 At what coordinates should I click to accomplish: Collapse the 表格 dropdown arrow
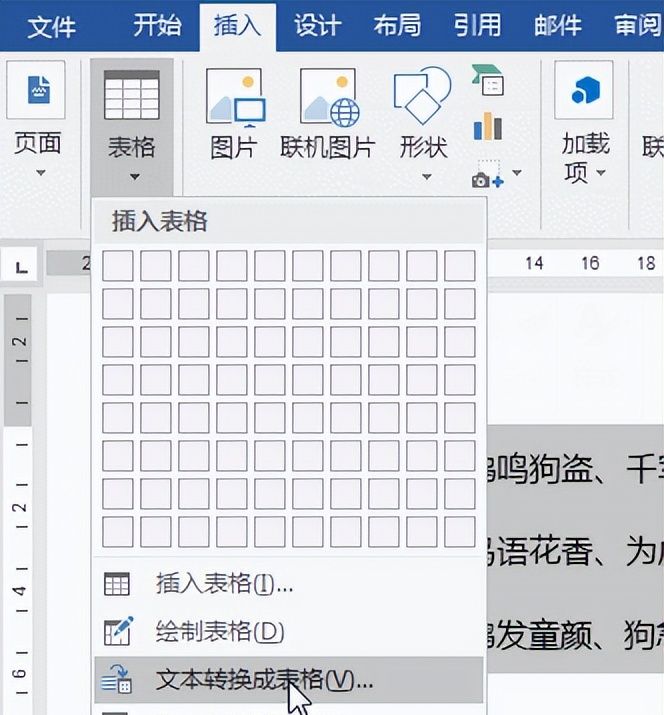(x=135, y=176)
